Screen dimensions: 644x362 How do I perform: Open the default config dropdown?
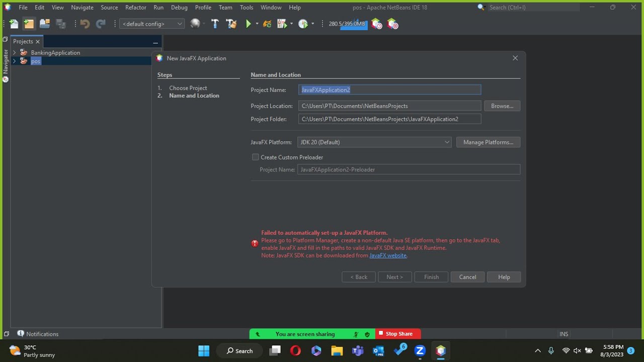click(152, 24)
